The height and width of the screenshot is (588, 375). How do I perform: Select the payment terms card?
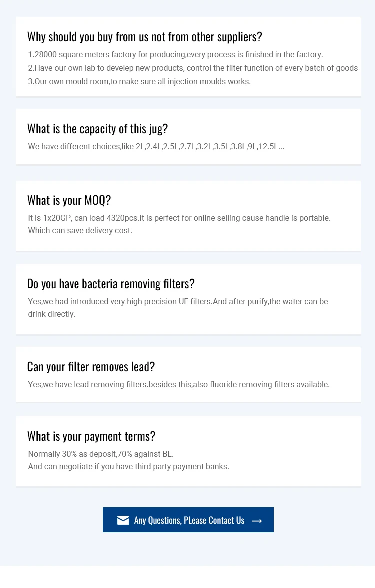click(x=188, y=451)
